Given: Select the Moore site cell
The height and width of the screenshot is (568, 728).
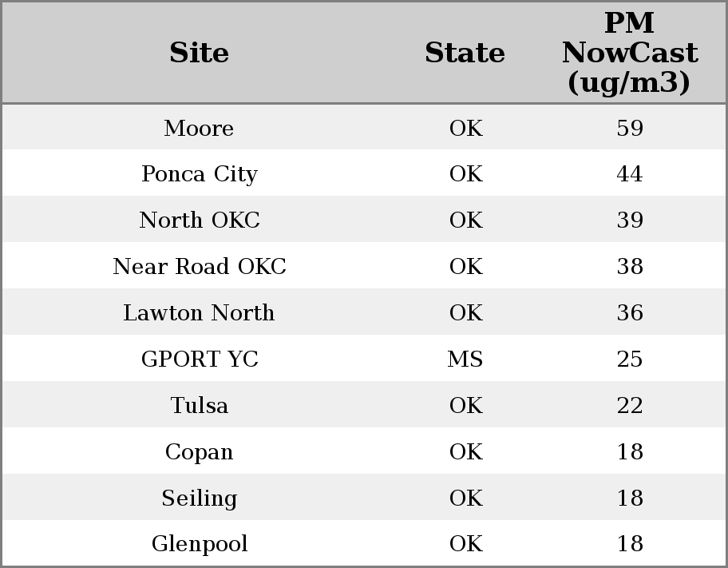Looking at the screenshot, I should point(199,128).
